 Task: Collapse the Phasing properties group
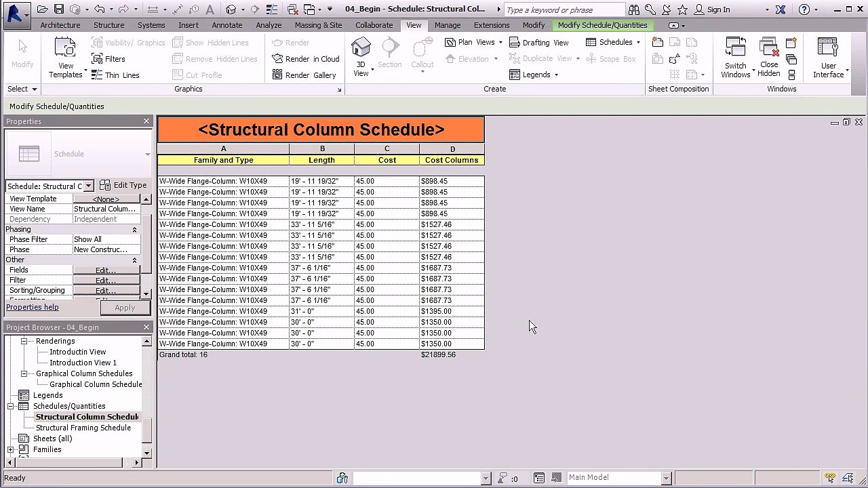(134, 230)
